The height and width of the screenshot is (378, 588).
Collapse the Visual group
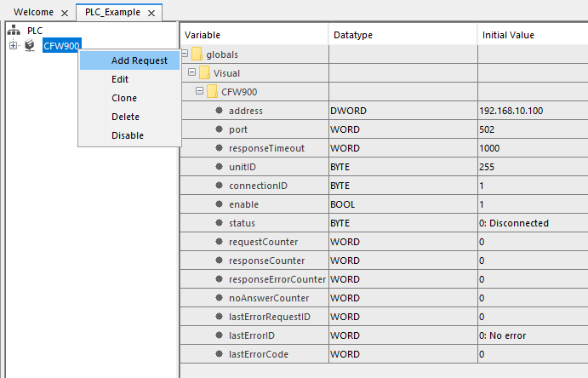pos(192,73)
